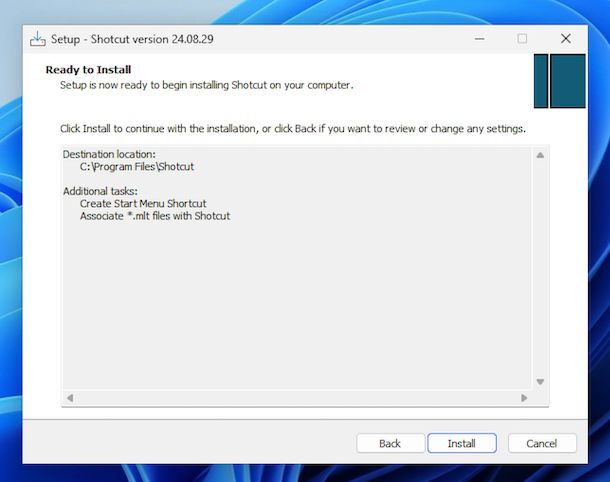This screenshot has width=610, height=482.
Task: Click the scroll down arrow in summary box
Action: (540, 382)
